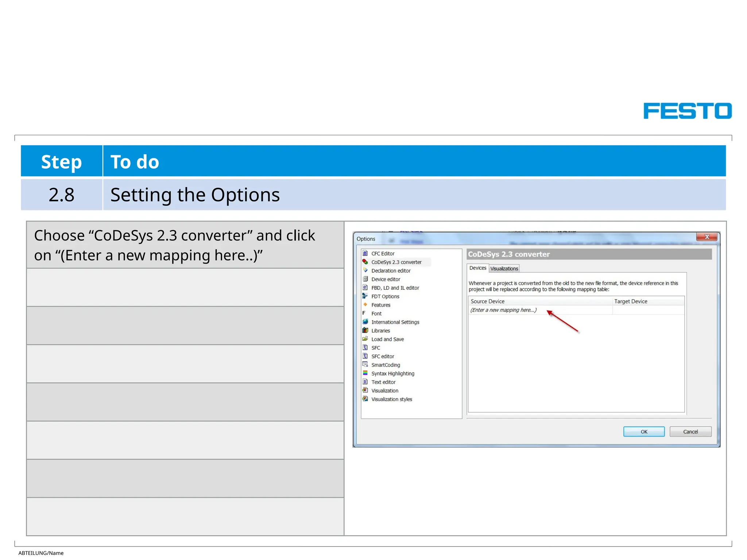The image size is (747, 560).
Task: Select Features in the options list
Action: pos(381,305)
